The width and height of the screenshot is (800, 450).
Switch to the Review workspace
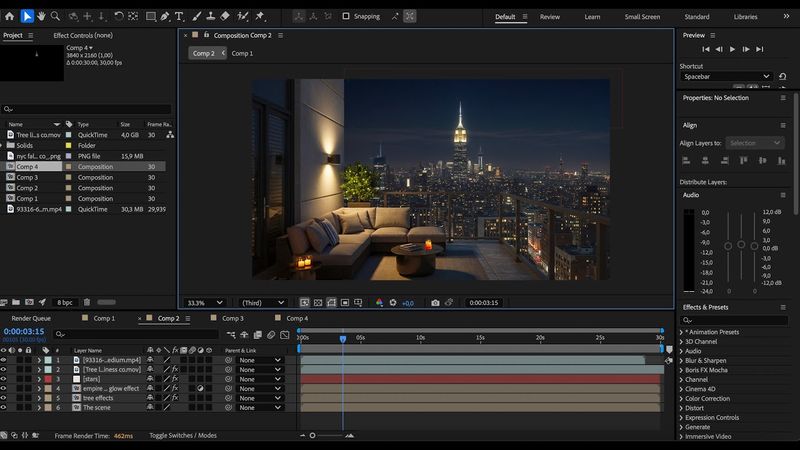click(549, 17)
